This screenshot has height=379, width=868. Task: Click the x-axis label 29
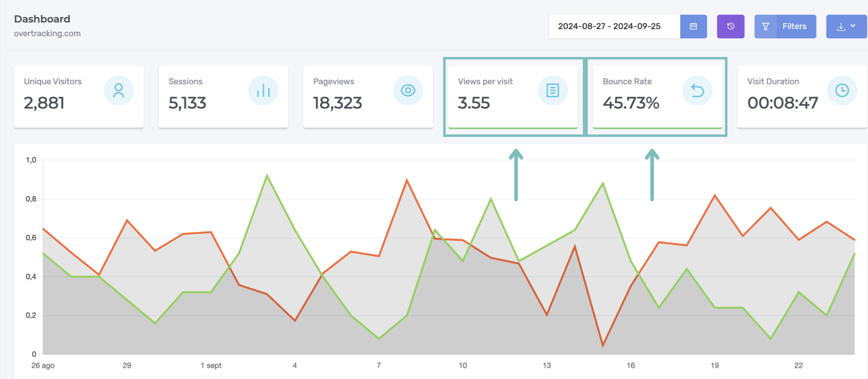coord(127,366)
